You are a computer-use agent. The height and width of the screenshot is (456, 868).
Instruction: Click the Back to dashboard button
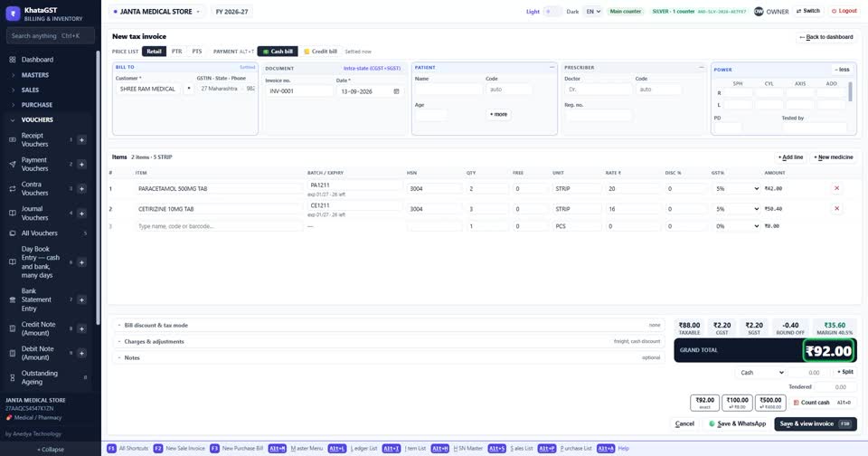pyautogui.click(x=826, y=37)
